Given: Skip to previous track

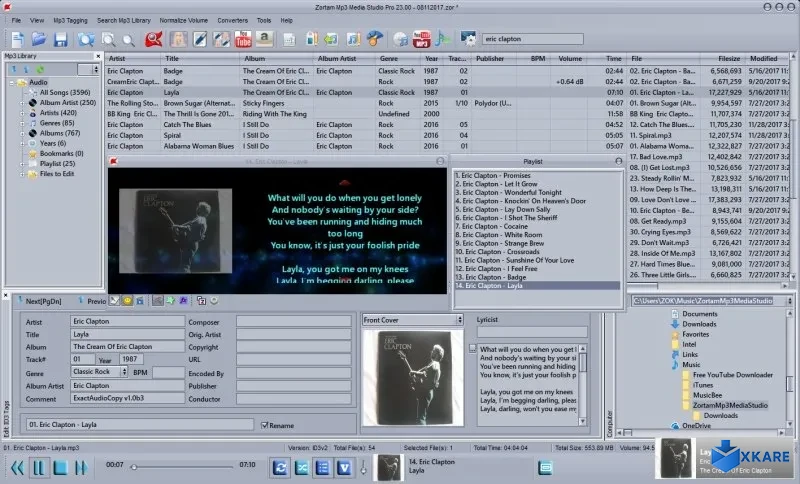Looking at the screenshot, I should coord(18,467).
